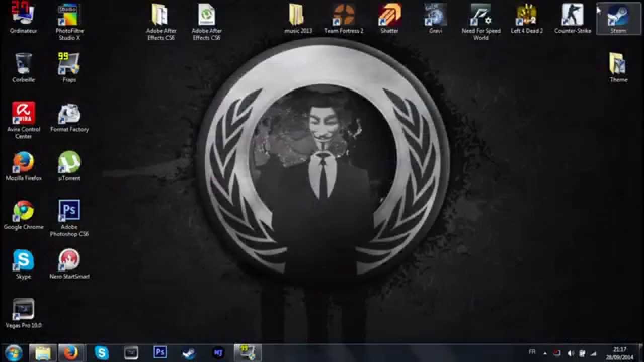Open Avira Control Center shortcut
Viewport: 644px width, 362px height.
click(24, 120)
